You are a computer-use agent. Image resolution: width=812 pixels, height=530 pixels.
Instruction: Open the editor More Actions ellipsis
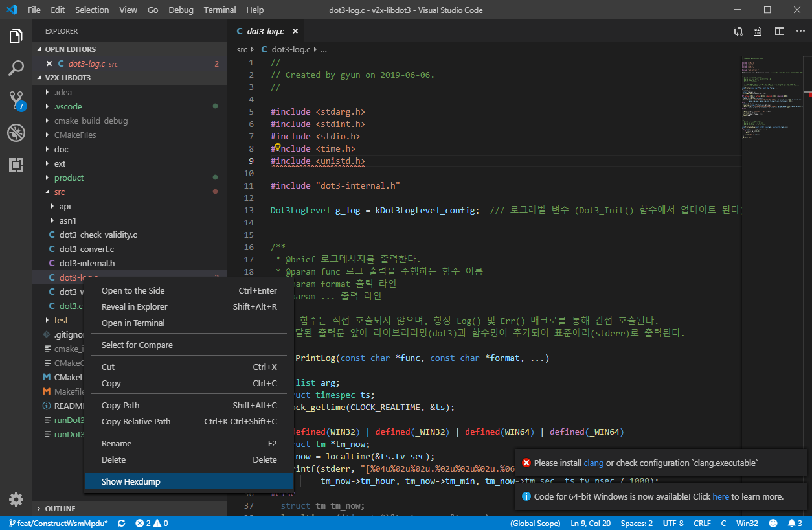(x=799, y=31)
